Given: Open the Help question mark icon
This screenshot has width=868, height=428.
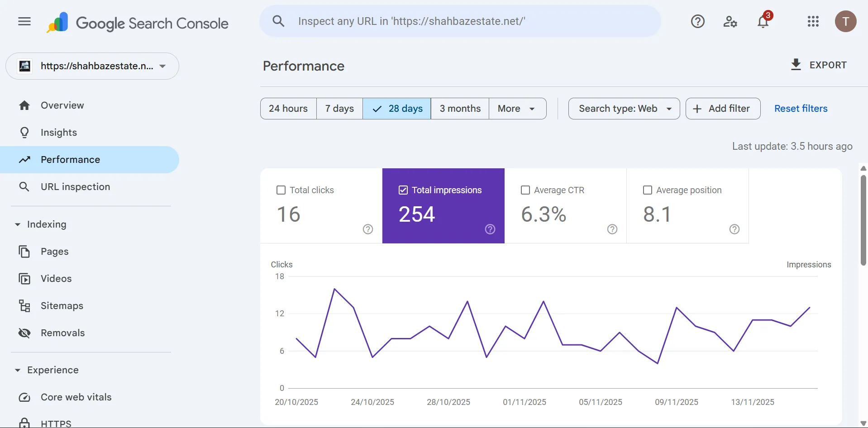Looking at the screenshot, I should click(697, 21).
